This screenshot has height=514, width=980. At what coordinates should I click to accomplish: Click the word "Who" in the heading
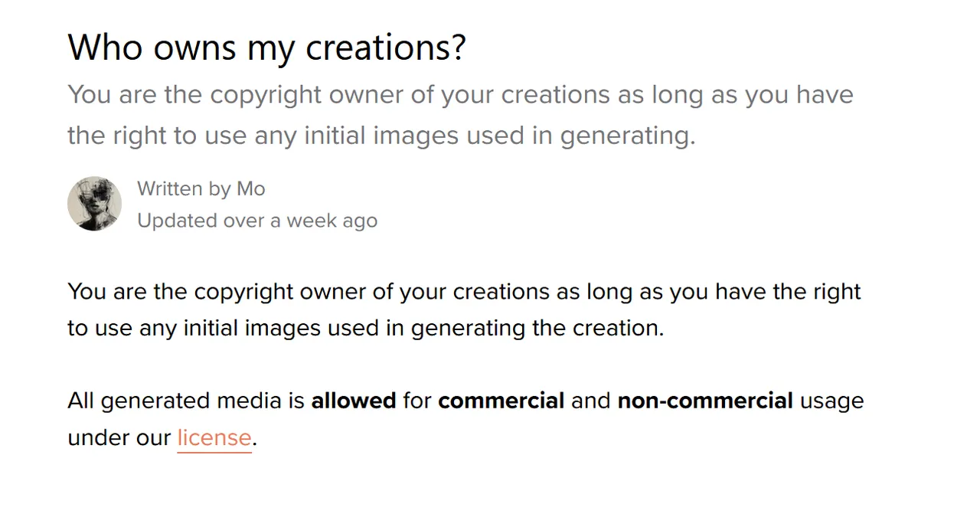pos(106,47)
